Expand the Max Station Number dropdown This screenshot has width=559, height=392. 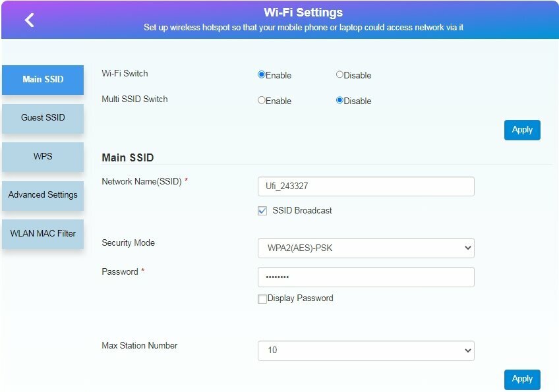(x=366, y=350)
